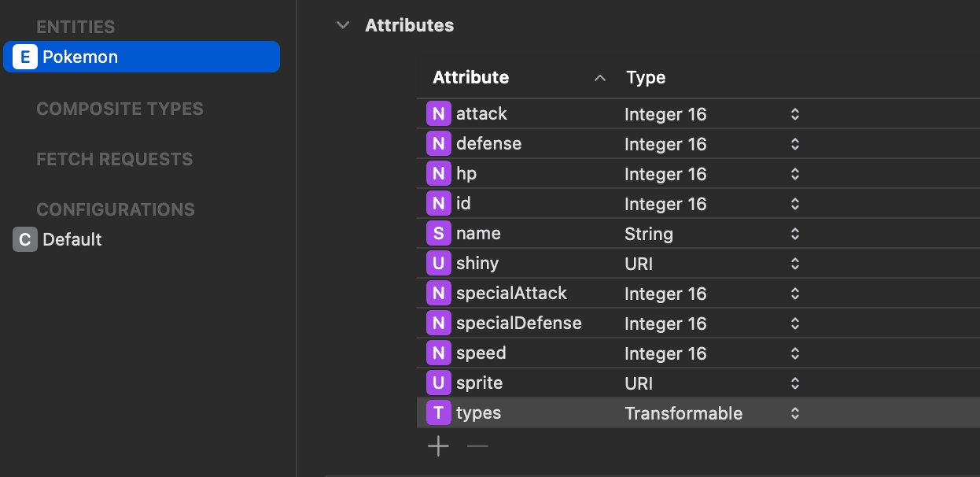980x477 pixels.
Task: Click the U icon beside sprite attribute
Action: [438, 383]
